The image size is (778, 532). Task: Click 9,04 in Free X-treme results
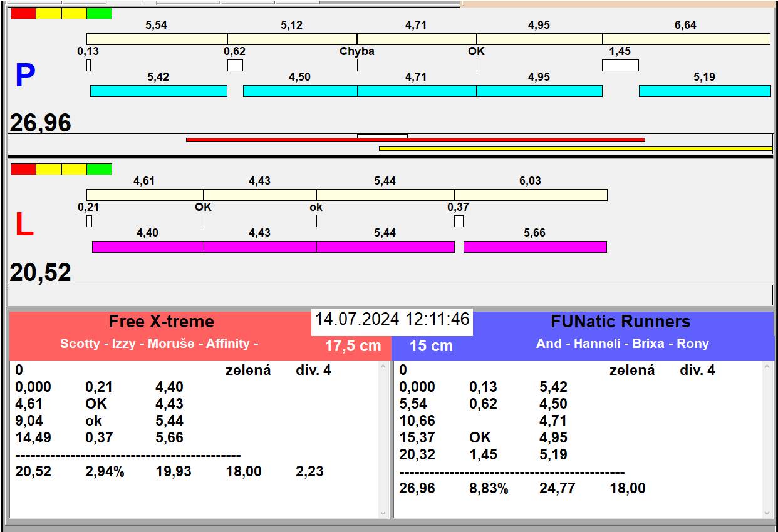(x=29, y=421)
